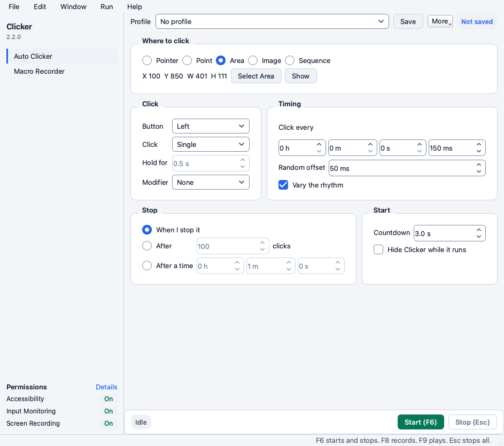Click the Show area button

pos(300,76)
